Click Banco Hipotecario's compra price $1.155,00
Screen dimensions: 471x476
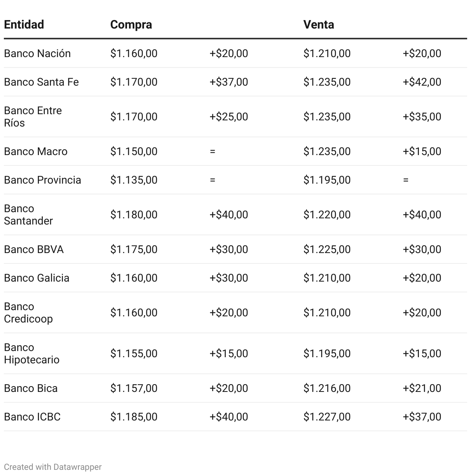coord(134,353)
